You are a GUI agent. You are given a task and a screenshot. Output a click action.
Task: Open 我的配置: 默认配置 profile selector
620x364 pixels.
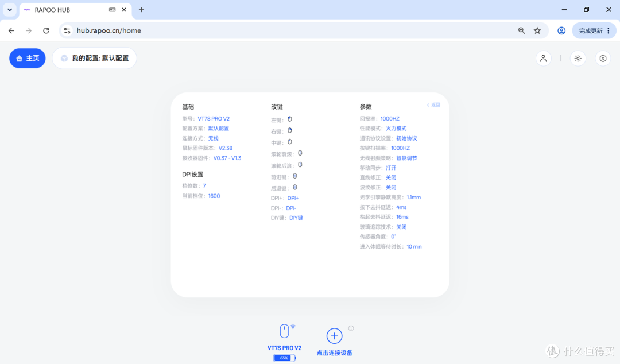pos(95,58)
